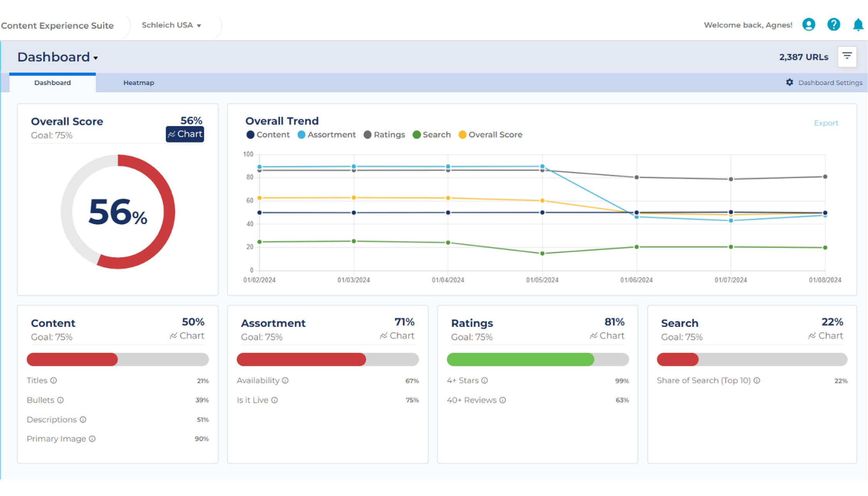
Task: Click the Availability info icon
Action: (x=285, y=380)
